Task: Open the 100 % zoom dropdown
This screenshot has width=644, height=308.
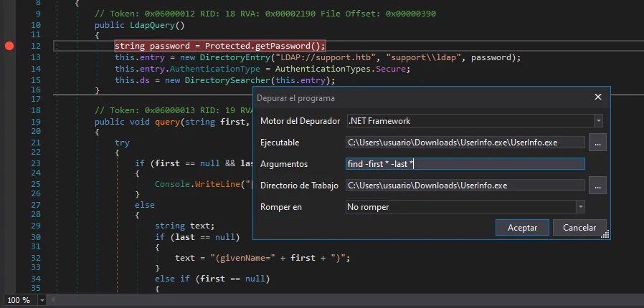Action: click(x=42, y=301)
